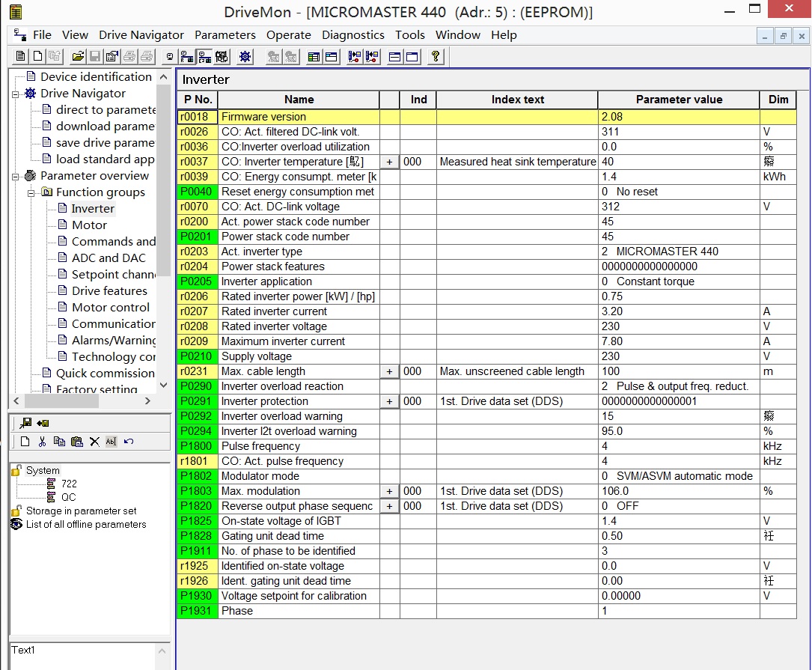The height and width of the screenshot is (670, 812).
Task: Expand indices of r0231 Max. cable length
Action: 389,371
